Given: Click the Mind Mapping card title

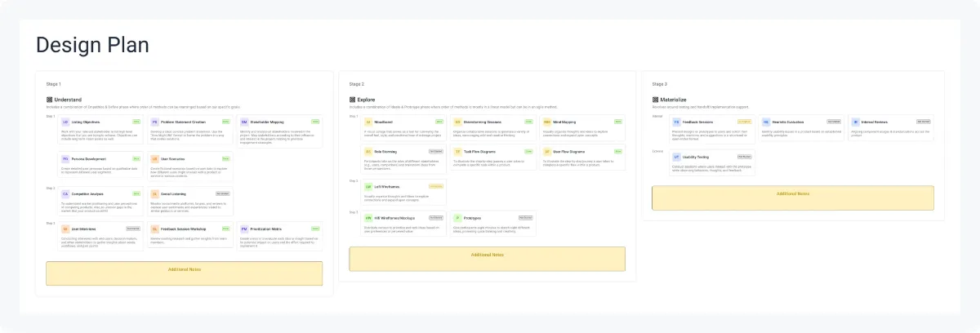Looking at the screenshot, I should point(564,122).
